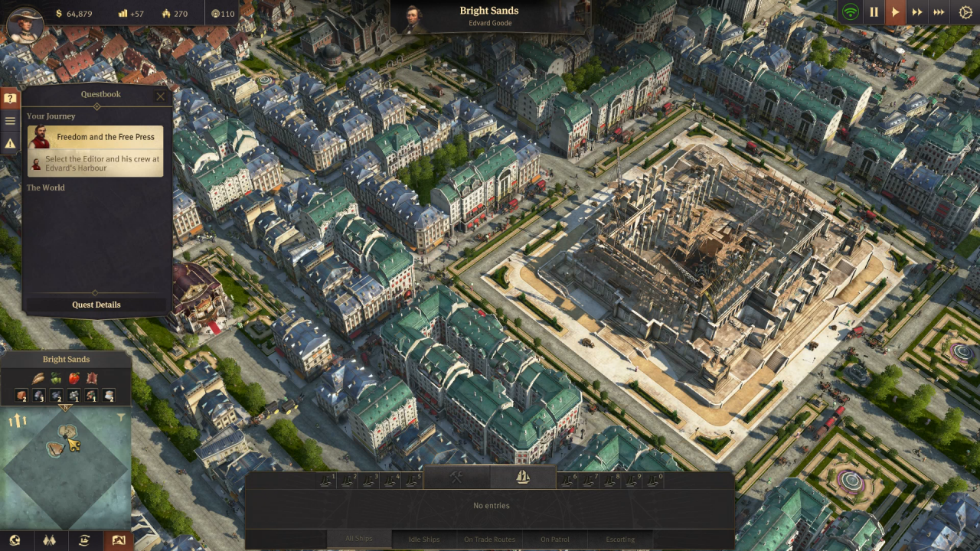The height and width of the screenshot is (551, 980).
Task: Select ship hotkey group 0
Action: coord(654,480)
